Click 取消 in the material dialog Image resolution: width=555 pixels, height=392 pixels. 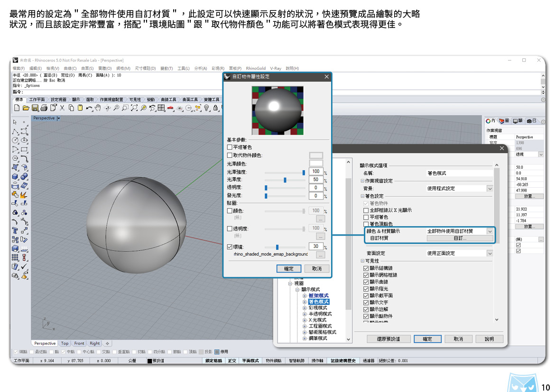coord(317,269)
